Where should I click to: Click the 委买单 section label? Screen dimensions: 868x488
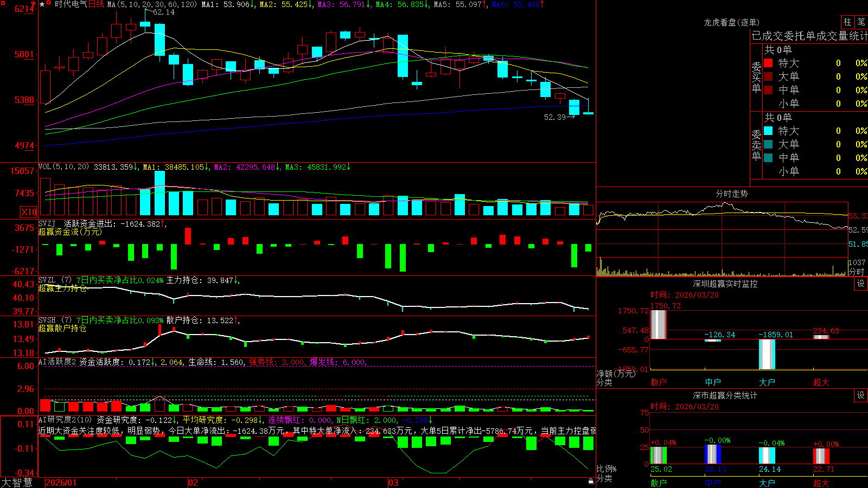click(x=756, y=78)
